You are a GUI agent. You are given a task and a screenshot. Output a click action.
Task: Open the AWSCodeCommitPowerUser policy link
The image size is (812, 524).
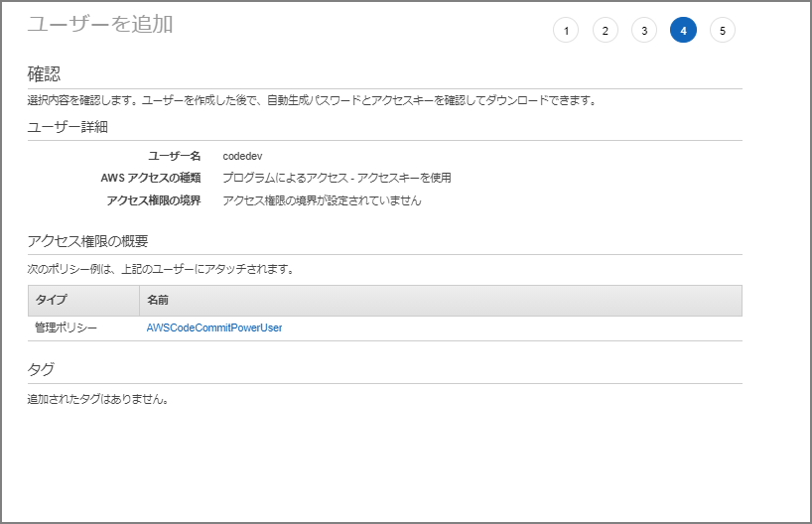[213, 327]
